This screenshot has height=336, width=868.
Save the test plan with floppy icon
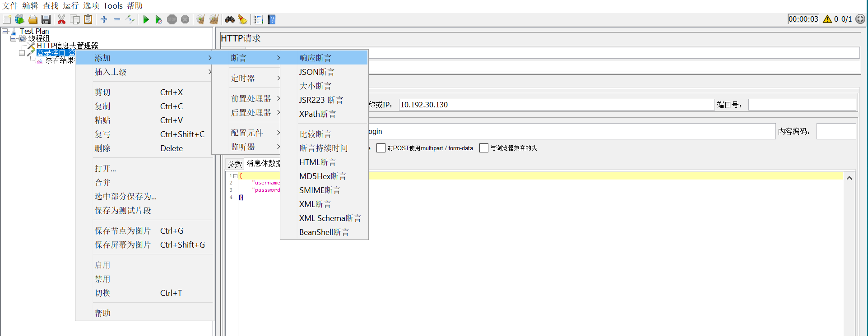click(x=46, y=19)
